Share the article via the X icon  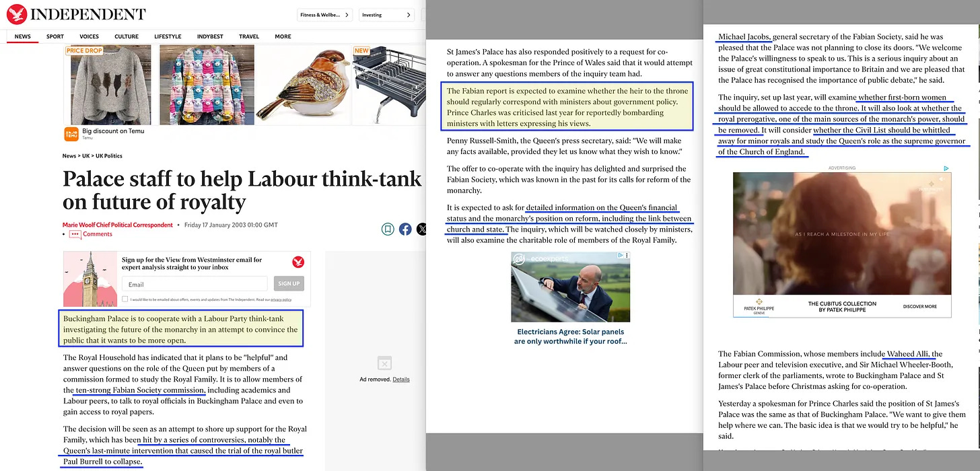[422, 229]
